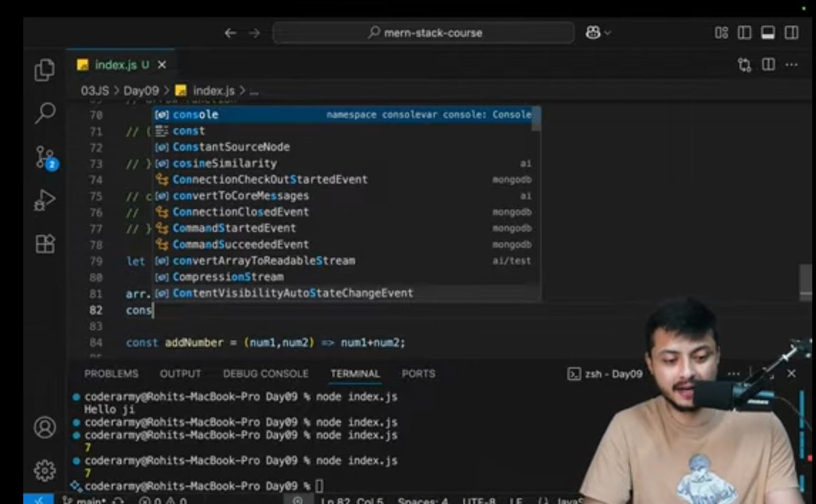Click the mern-stack-course search box

point(423,33)
